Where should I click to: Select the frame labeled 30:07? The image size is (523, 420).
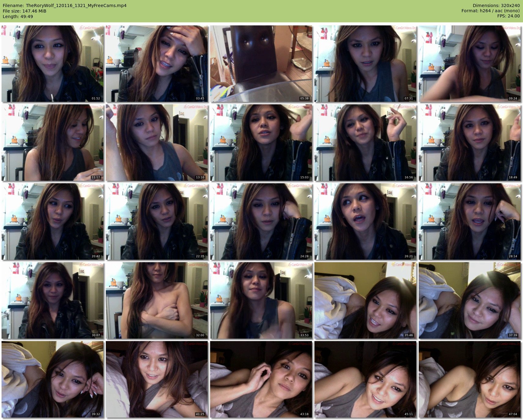tap(53, 300)
